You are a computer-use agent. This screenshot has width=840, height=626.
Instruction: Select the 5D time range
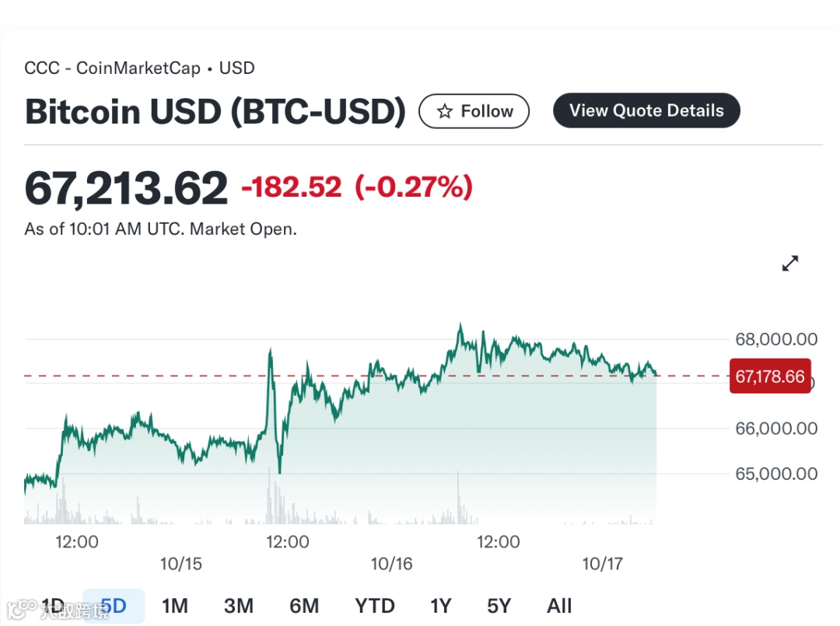pos(114,605)
